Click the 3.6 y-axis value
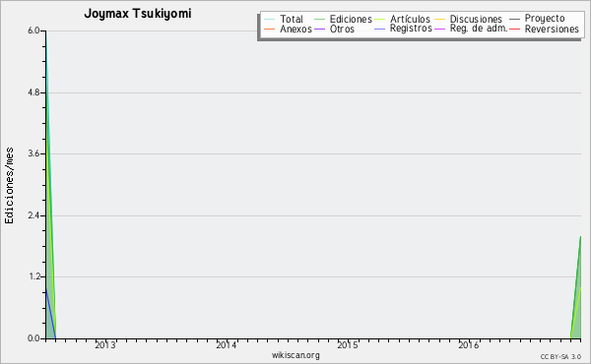 tap(33, 153)
